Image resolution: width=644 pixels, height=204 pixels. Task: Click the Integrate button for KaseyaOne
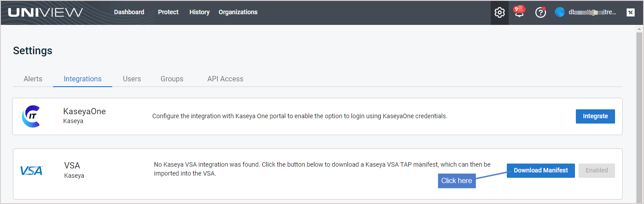pyautogui.click(x=595, y=116)
